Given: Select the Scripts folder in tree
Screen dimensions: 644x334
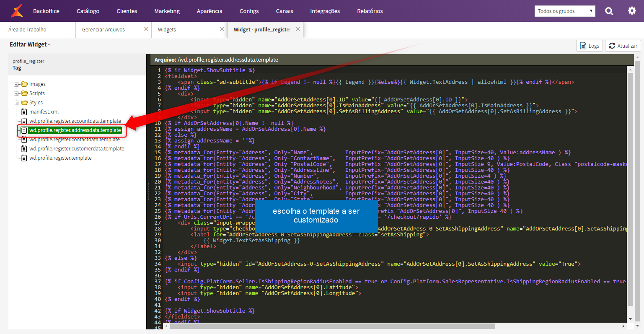Looking at the screenshot, I should [37, 93].
